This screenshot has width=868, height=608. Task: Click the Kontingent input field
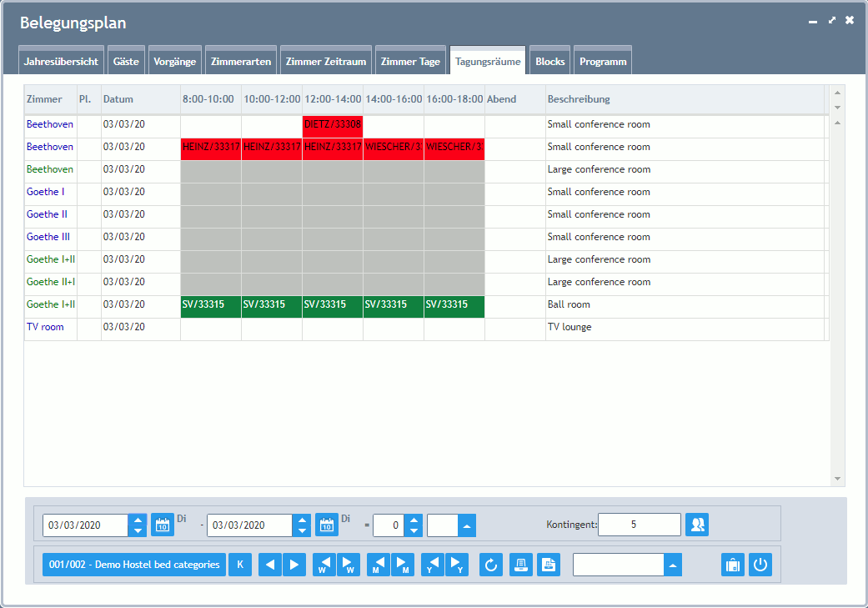640,525
